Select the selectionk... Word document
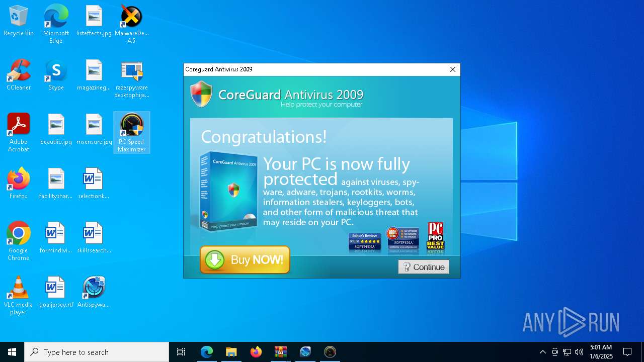This screenshot has width=644, height=362. click(x=94, y=184)
